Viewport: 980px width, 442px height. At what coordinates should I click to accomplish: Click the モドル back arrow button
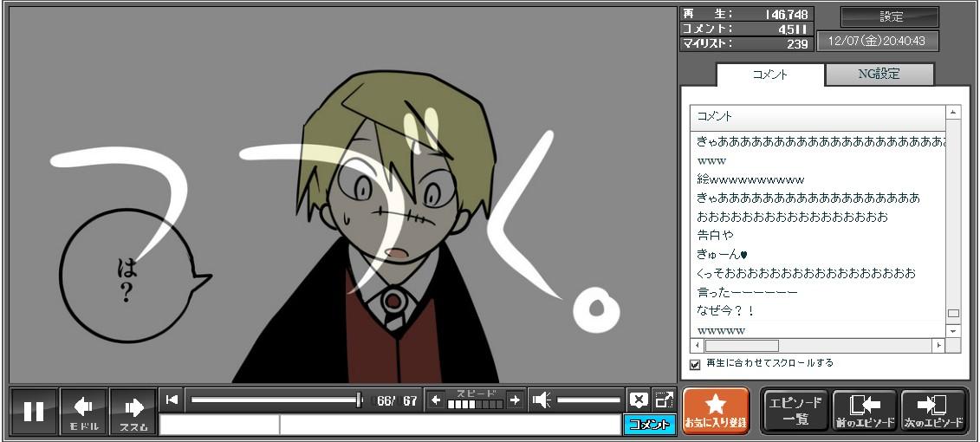(x=84, y=411)
